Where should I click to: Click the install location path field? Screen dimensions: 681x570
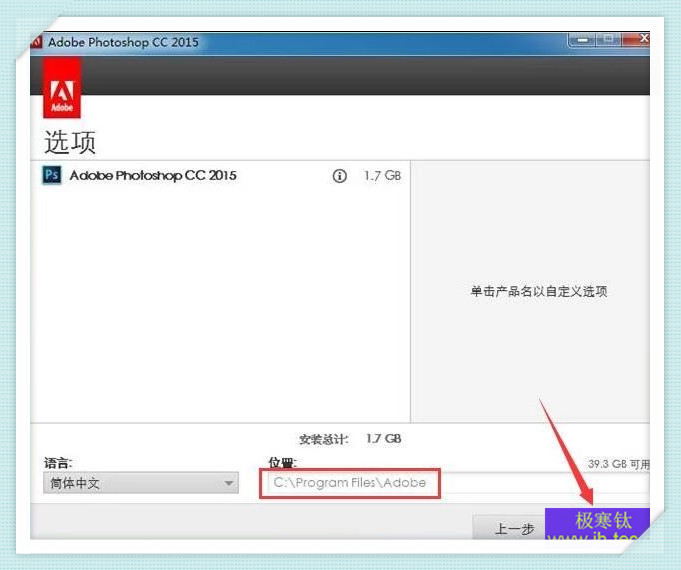[x=459, y=483]
